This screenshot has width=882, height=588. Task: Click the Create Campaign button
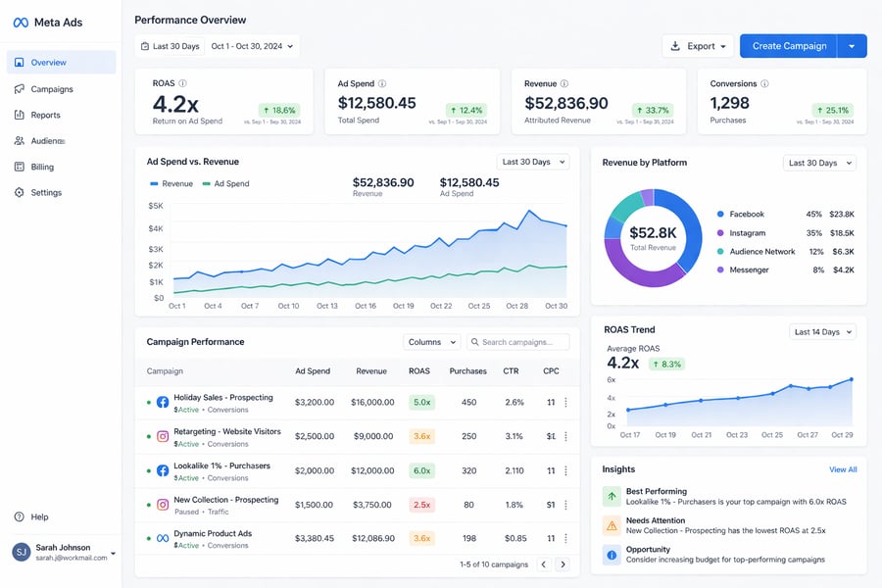pos(789,45)
